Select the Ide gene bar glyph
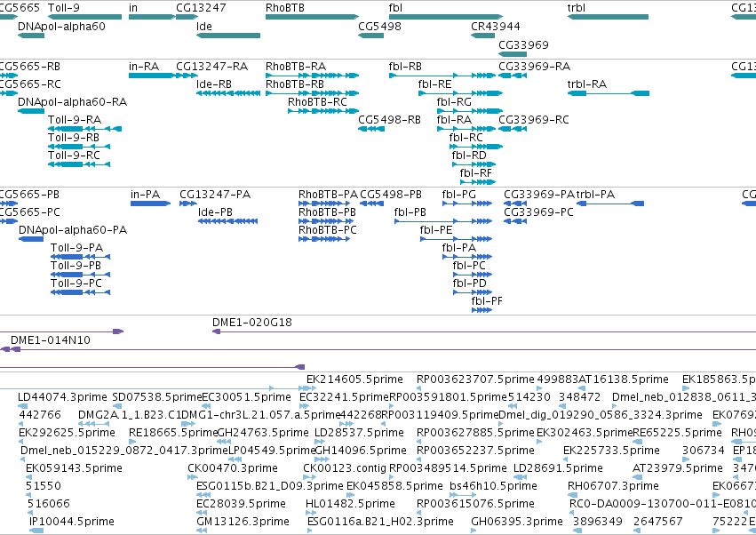756x535 pixels. (228, 36)
